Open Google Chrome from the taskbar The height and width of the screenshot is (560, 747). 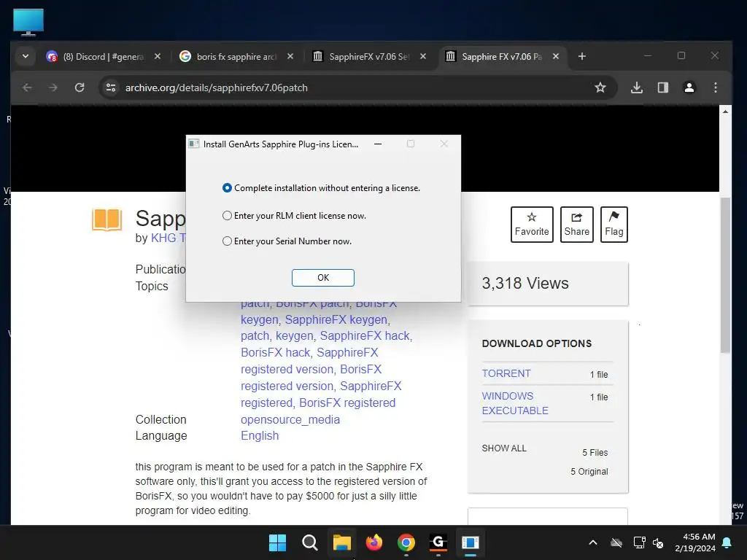(406, 542)
